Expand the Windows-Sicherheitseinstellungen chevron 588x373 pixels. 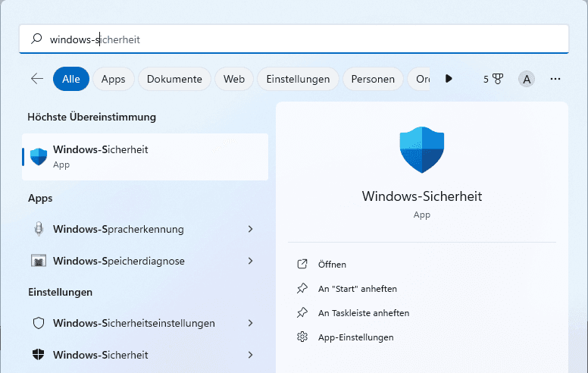click(250, 323)
